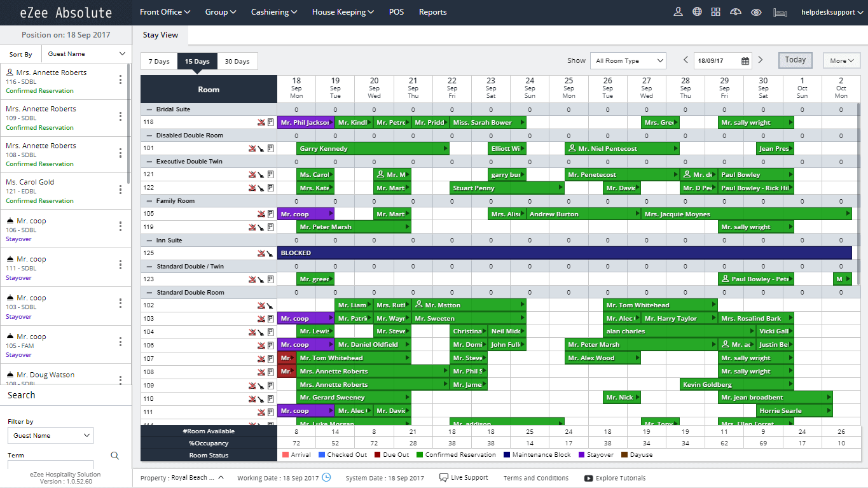
Task: Open the Front Office menu
Action: tap(164, 11)
